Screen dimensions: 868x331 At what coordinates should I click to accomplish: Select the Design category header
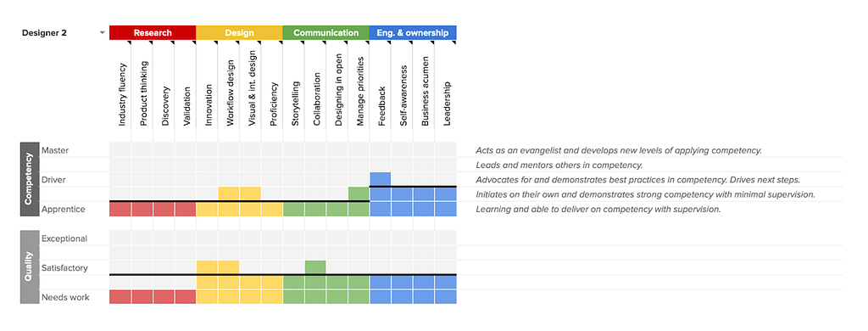(239, 33)
